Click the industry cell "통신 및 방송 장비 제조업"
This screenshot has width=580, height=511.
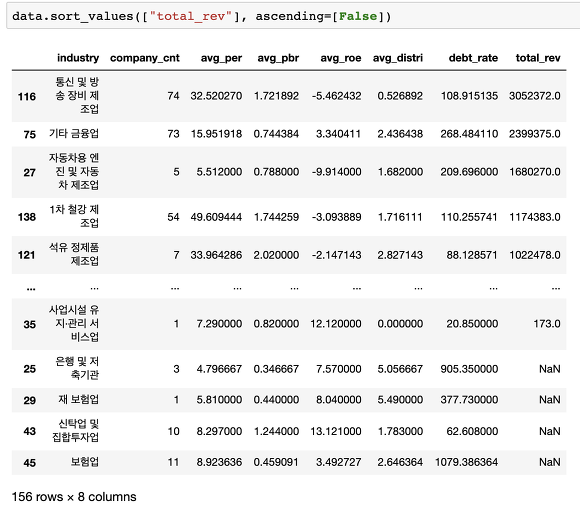[77, 95]
